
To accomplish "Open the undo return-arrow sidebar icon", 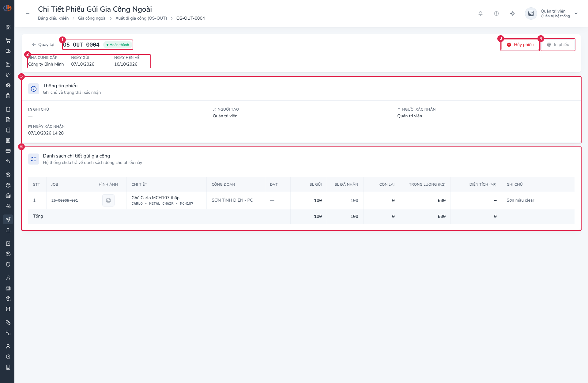I will click(x=8, y=161).
